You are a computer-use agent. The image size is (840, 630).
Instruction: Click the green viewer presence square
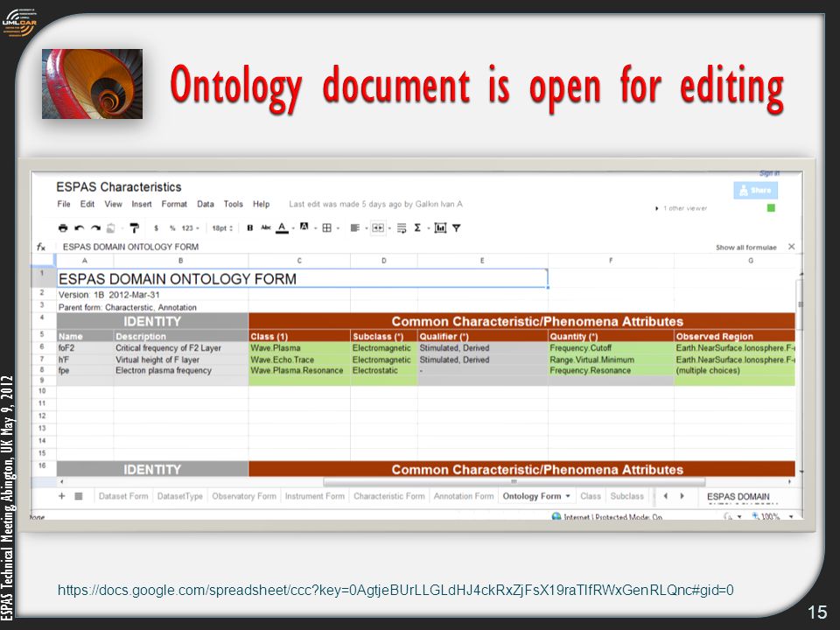point(772,208)
